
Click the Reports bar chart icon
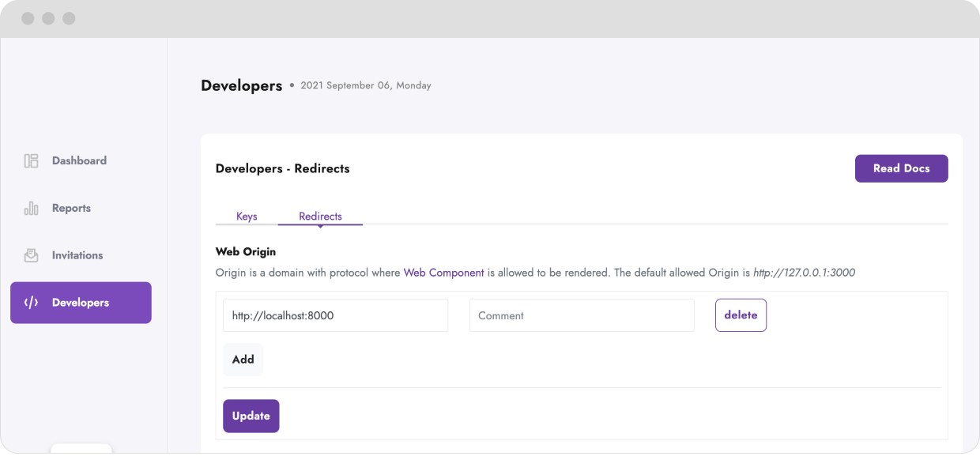(32, 208)
